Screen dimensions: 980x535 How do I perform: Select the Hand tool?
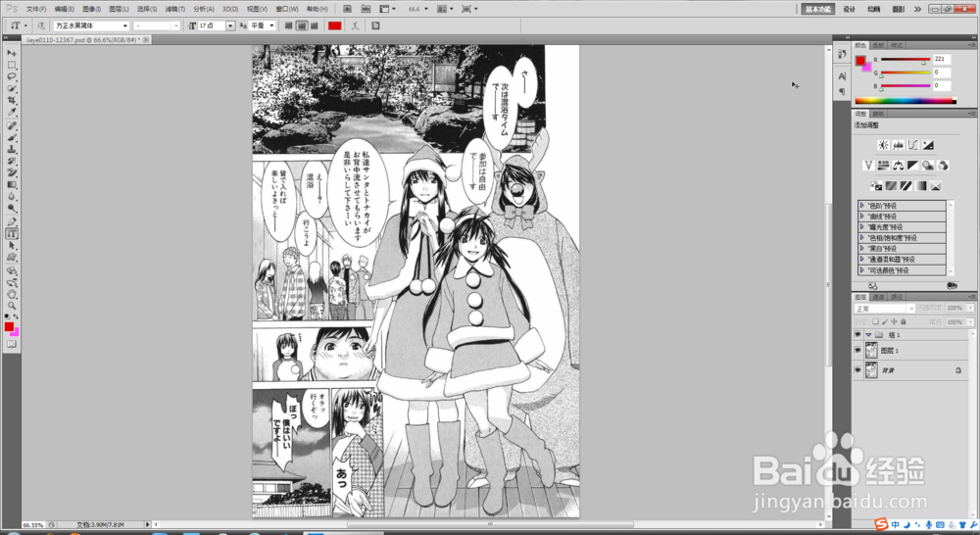(11, 294)
